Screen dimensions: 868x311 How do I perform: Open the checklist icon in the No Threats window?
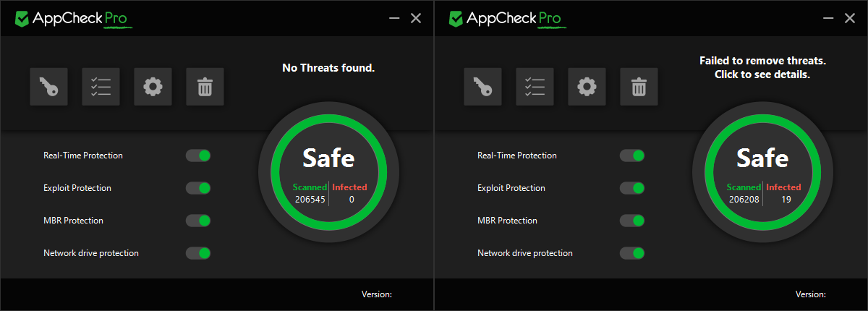101,87
